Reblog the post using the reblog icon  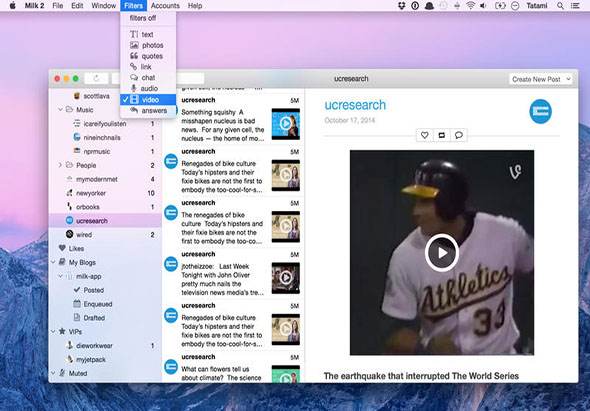click(x=442, y=135)
